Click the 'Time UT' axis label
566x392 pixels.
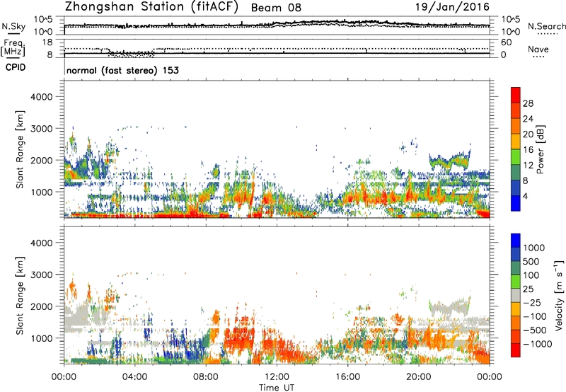click(277, 388)
